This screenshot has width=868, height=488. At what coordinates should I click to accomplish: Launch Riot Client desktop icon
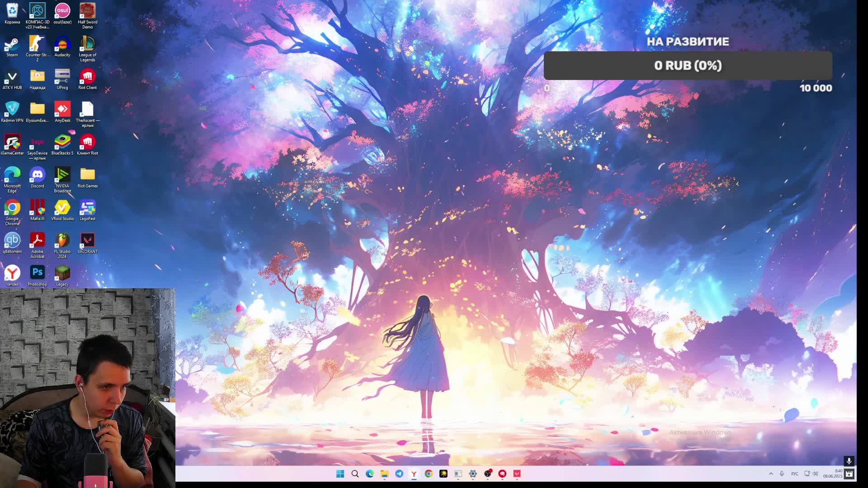click(x=87, y=80)
